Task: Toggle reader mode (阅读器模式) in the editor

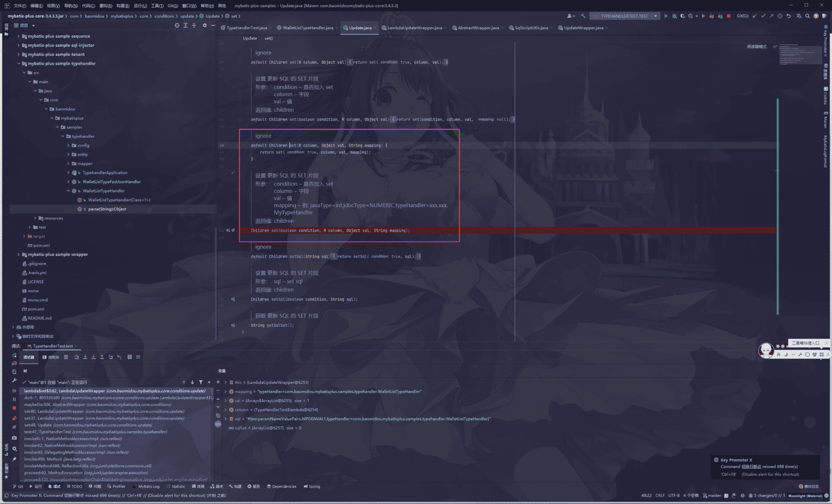Action: [757, 47]
